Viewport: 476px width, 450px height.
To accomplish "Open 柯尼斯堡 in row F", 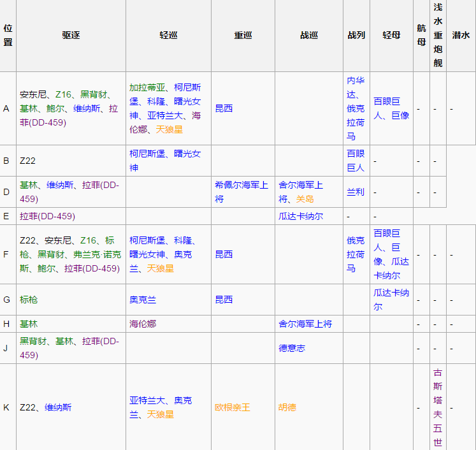I will 147,240.
